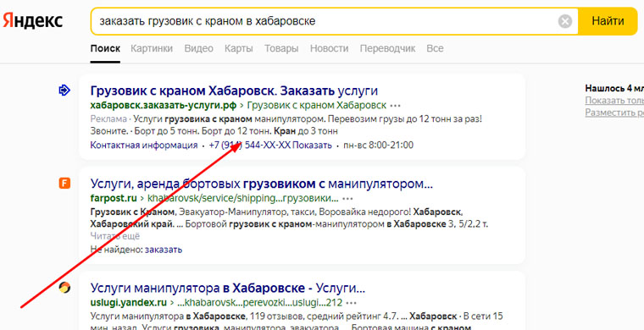The image size is (644, 330).
Task: Click the green 'Грузовик с краном Хабаровск' breadcrumb
Action: (x=316, y=106)
